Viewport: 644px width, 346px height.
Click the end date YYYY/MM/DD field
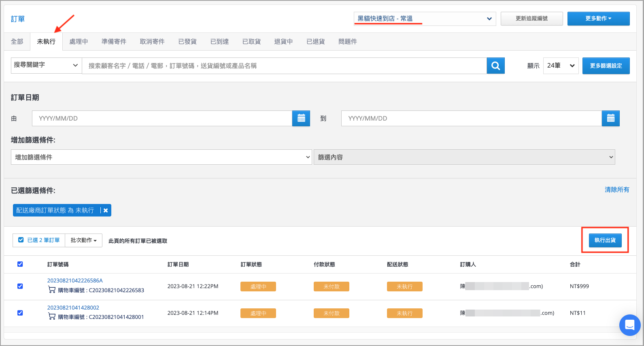pyautogui.click(x=472, y=118)
